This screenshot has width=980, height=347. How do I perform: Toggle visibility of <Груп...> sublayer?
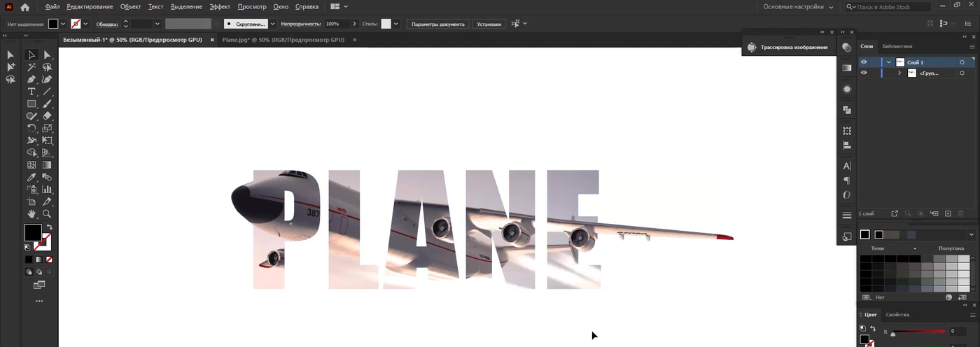864,73
